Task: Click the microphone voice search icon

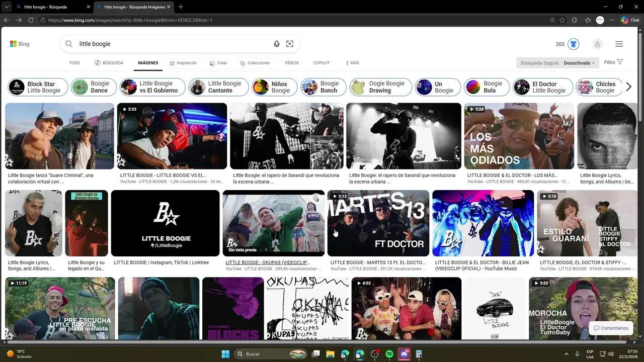Action: 277,44
